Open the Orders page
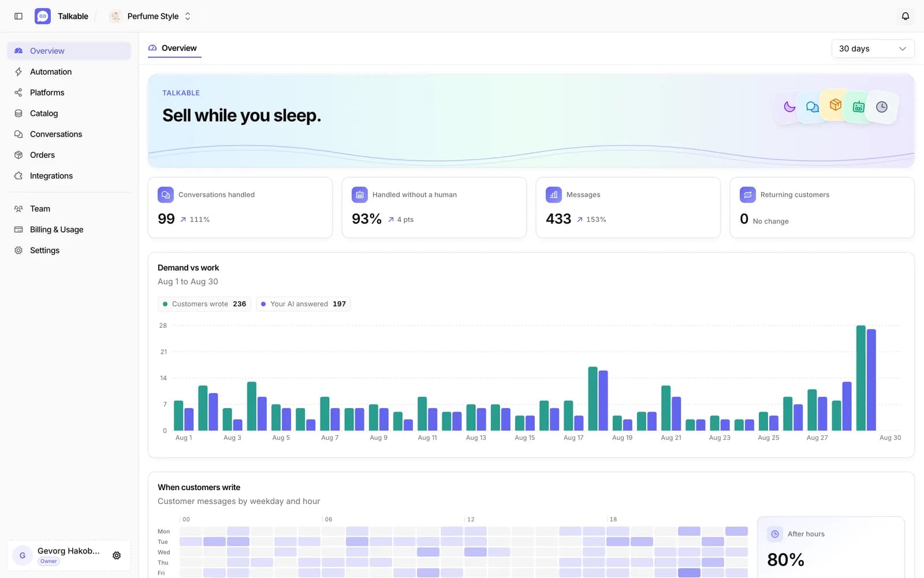924x578 pixels. (69, 155)
